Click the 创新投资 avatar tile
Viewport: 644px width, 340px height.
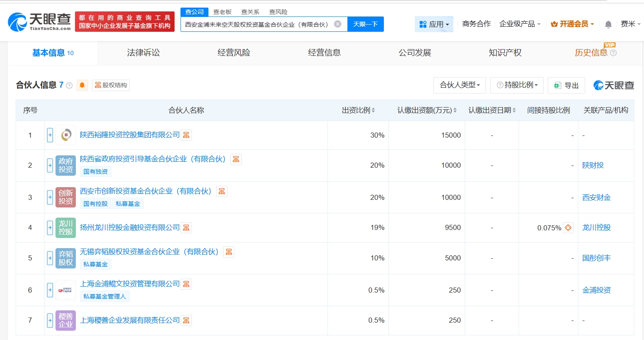66,197
